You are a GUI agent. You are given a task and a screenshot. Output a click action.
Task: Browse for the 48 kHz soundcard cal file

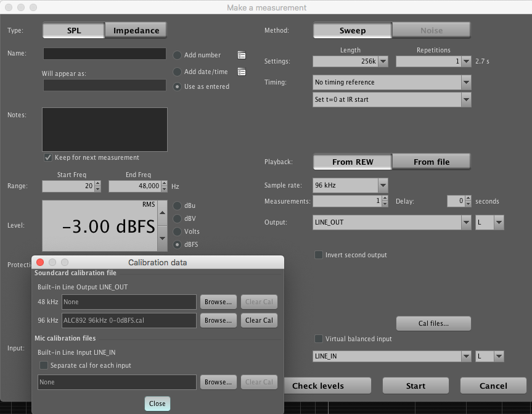pyautogui.click(x=218, y=302)
